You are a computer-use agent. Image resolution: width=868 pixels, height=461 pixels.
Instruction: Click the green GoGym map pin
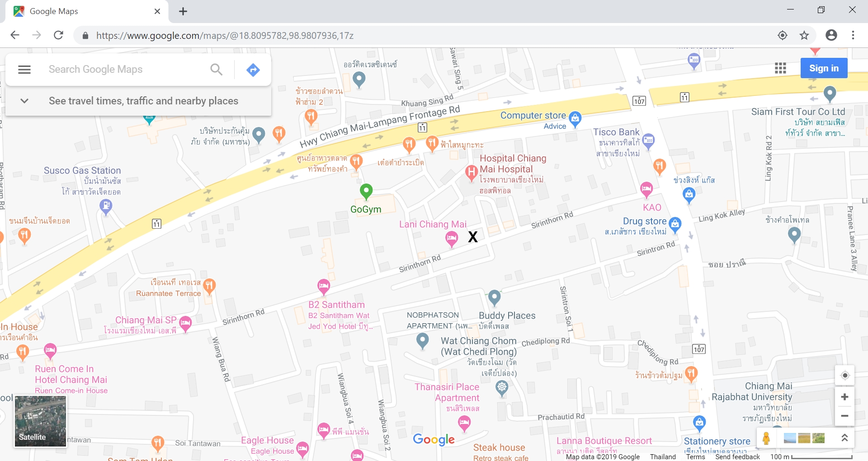[366, 191]
